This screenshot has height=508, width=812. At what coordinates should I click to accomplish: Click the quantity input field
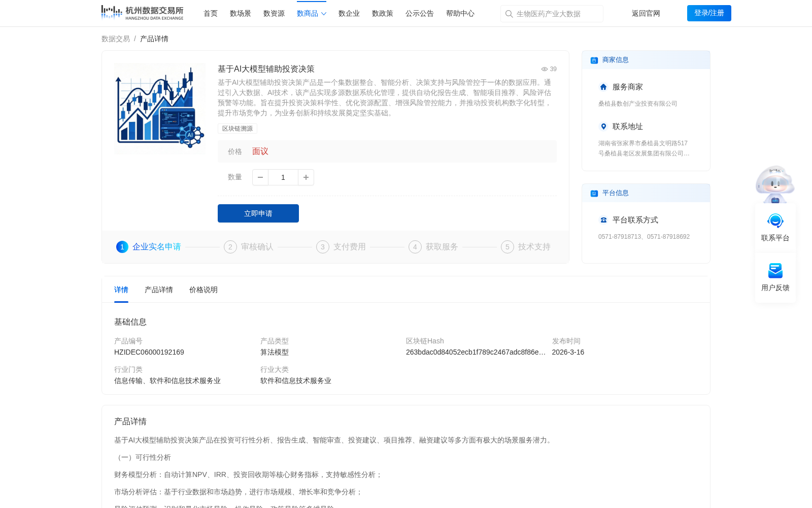coord(283,177)
